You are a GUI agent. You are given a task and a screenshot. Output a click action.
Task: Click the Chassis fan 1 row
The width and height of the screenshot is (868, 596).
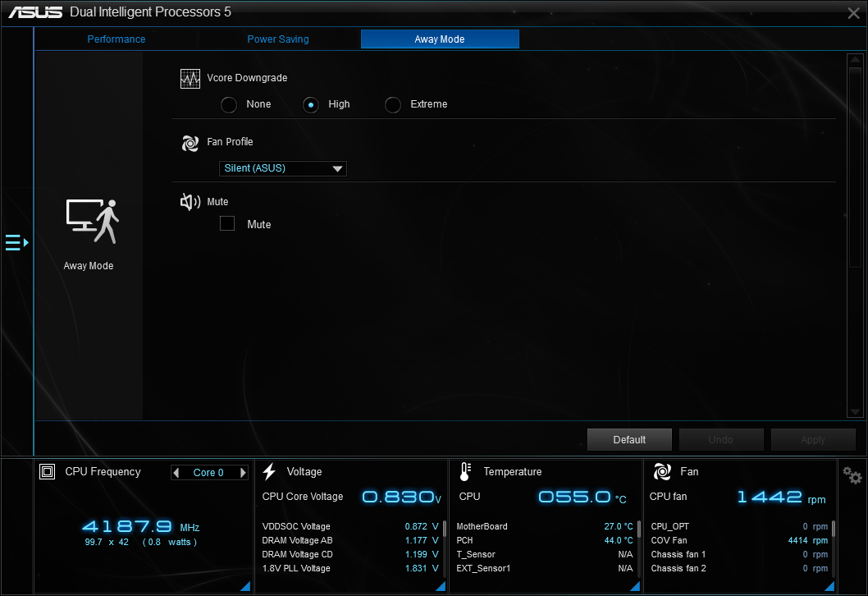[739, 554]
